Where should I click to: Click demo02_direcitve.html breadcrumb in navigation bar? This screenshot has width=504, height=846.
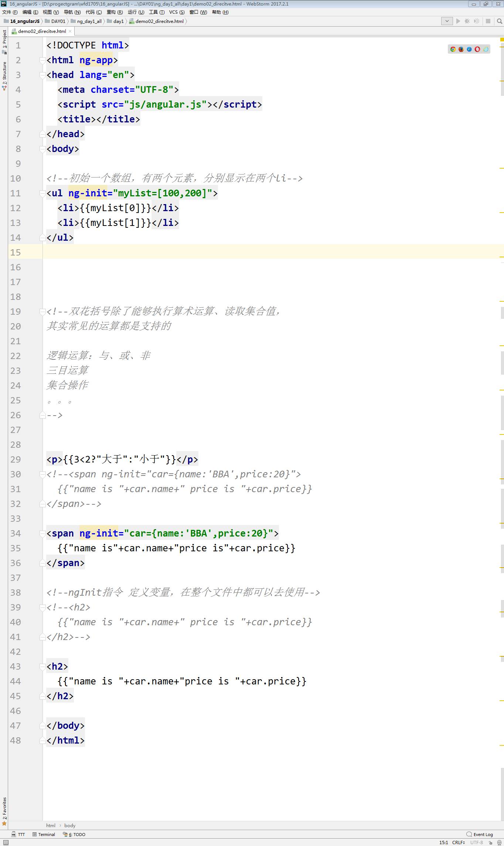pos(156,21)
